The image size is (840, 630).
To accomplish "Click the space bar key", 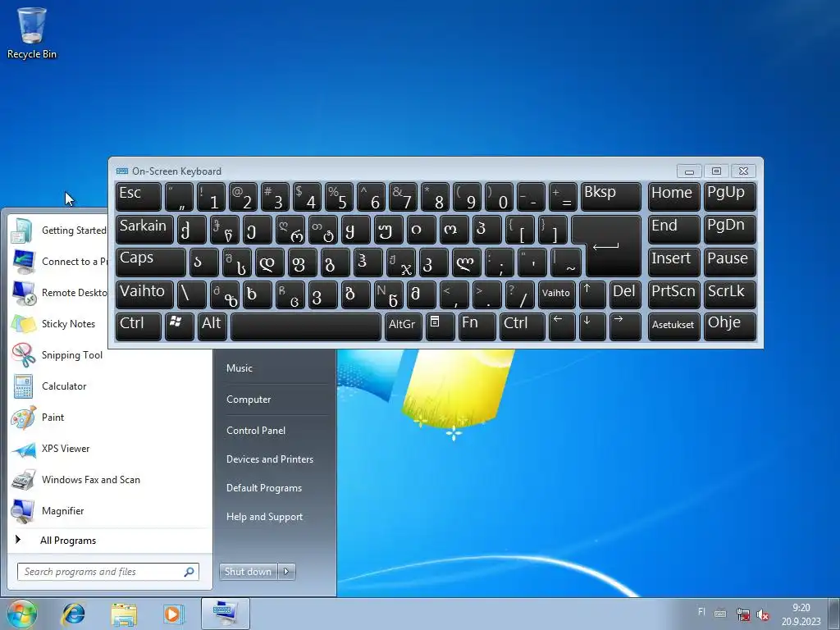I will (306, 326).
